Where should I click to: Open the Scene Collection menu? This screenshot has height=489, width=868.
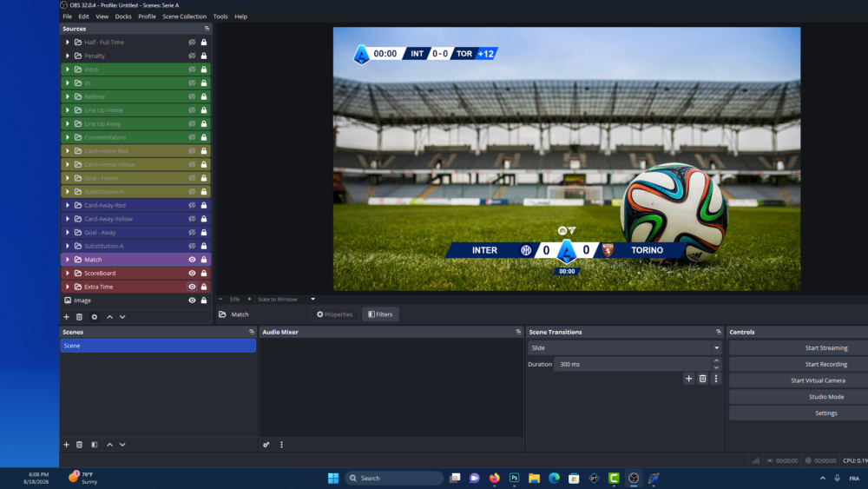[x=184, y=17]
